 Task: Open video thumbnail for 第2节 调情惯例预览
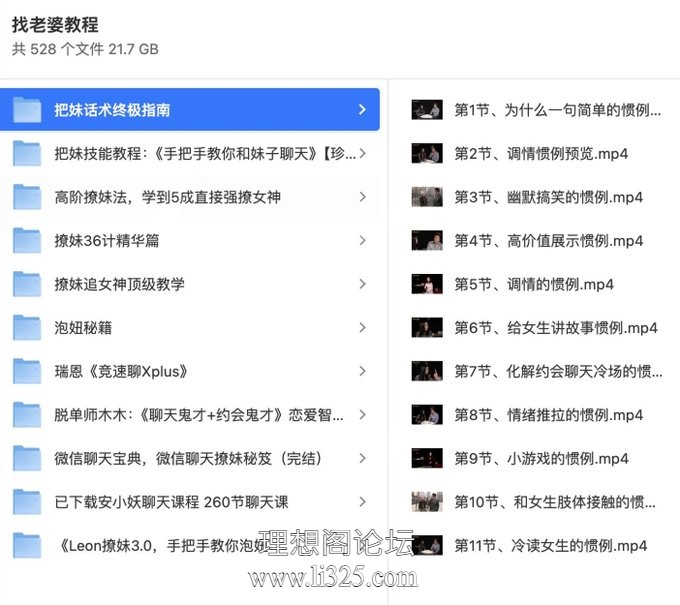(427, 154)
